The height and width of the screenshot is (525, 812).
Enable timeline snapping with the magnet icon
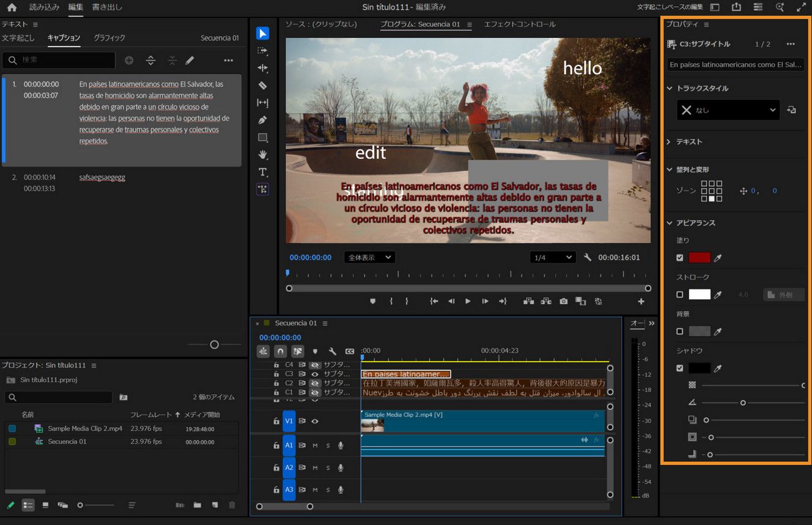[x=280, y=351]
